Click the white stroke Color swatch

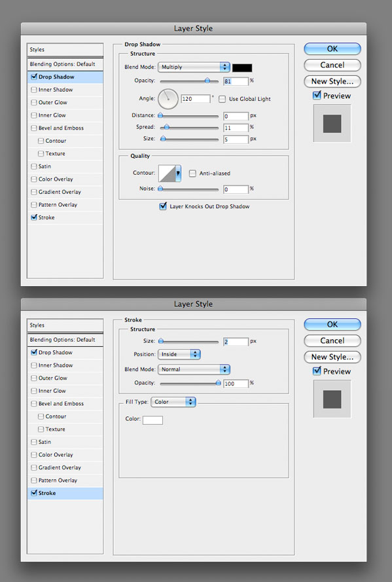coord(152,420)
